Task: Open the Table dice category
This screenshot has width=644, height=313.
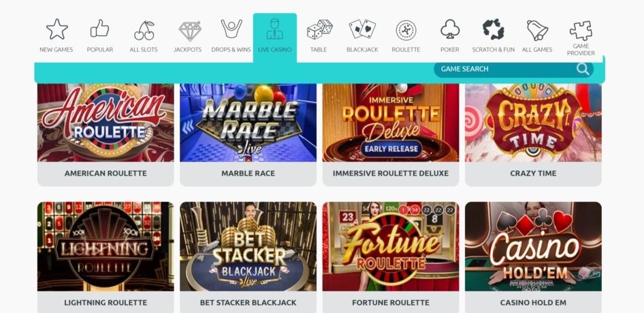Action: click(x=319, y=36)
